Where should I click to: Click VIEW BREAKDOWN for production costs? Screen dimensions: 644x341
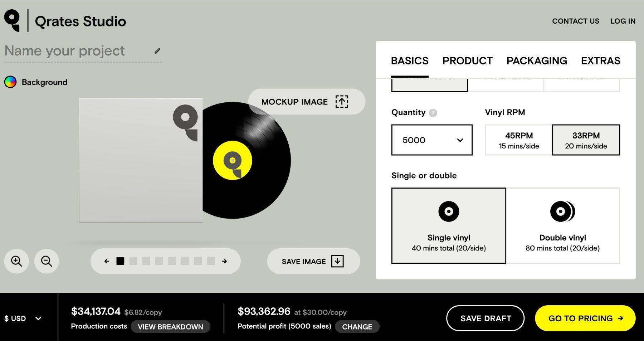coord(171,326)
